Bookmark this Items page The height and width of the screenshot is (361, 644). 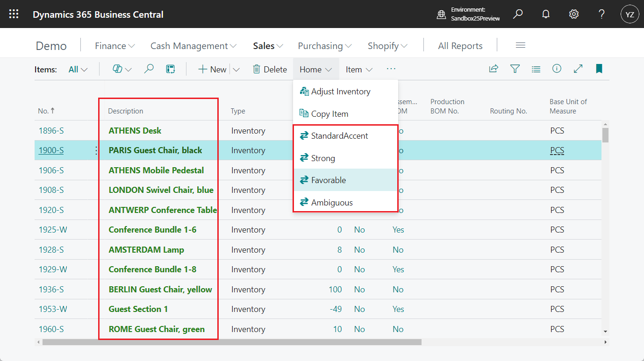(599, 69)
